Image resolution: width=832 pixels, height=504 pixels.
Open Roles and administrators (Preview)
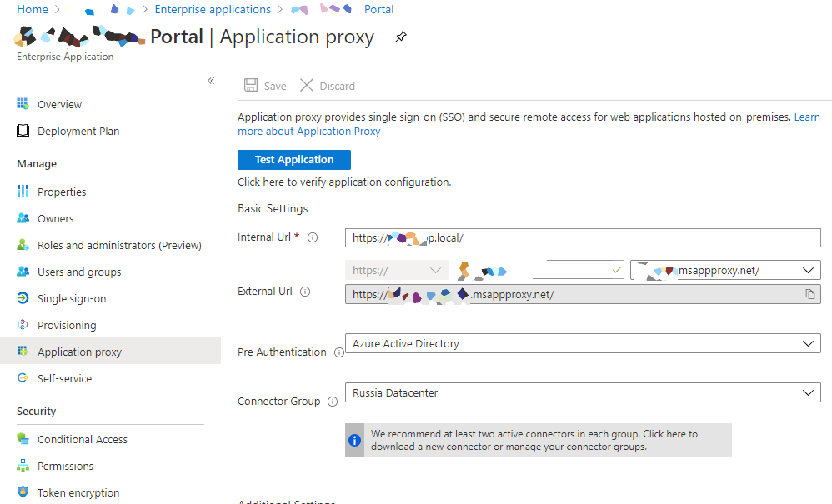[x=119, y=246]
